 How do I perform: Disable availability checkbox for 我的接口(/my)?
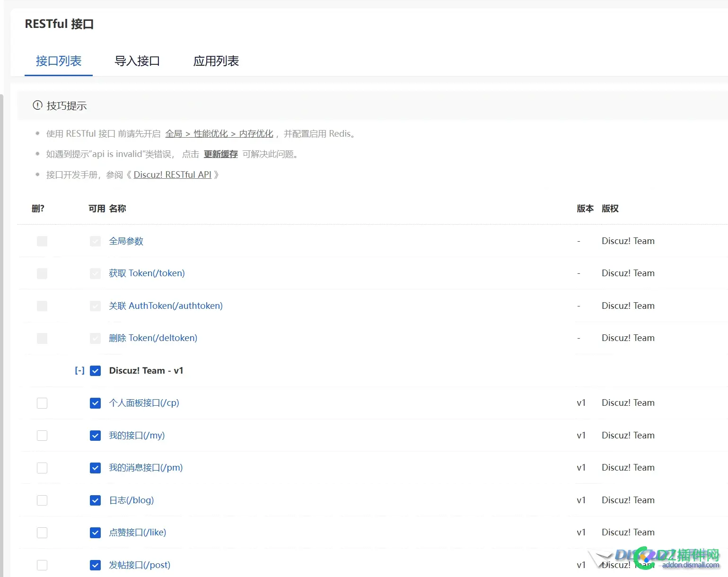(95, 435)
